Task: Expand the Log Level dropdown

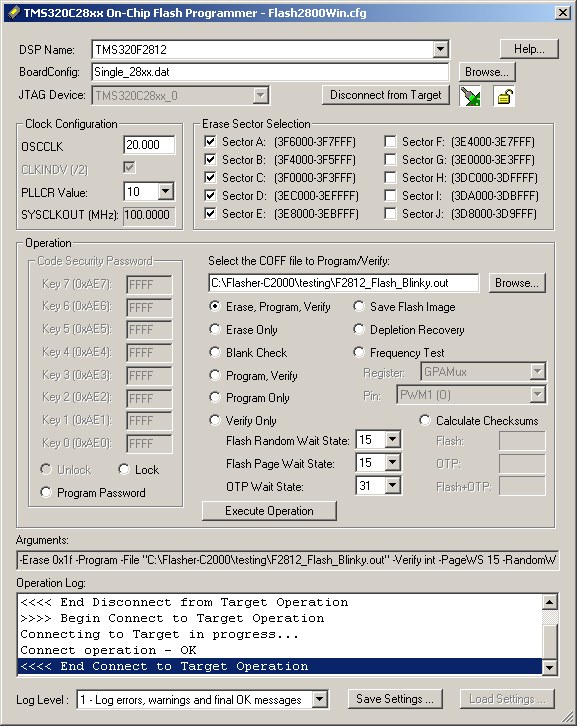Action: pyautogui.click(x=320, y=699)
